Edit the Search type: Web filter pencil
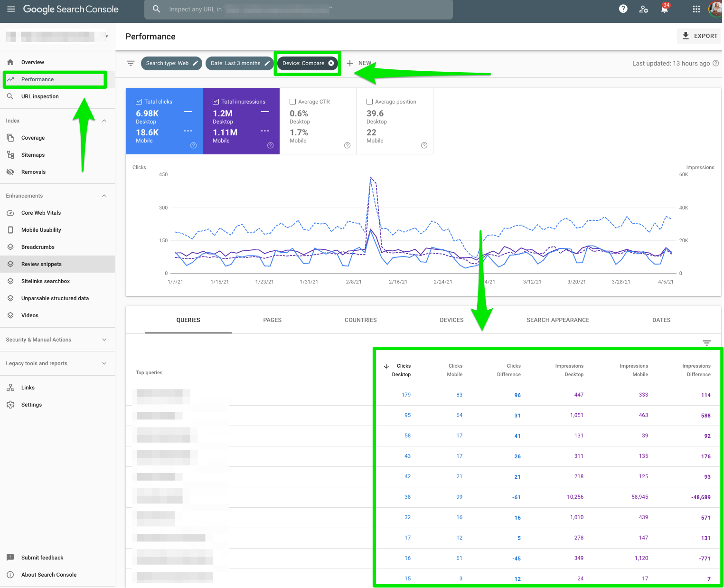Image resolution: width=724 pixels, height=588 pixels. tap(195, 63)
